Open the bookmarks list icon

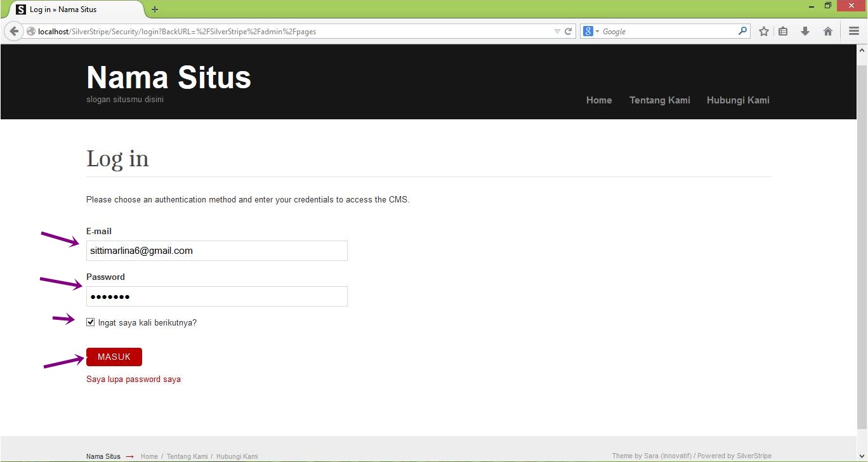tap(784, 31)
